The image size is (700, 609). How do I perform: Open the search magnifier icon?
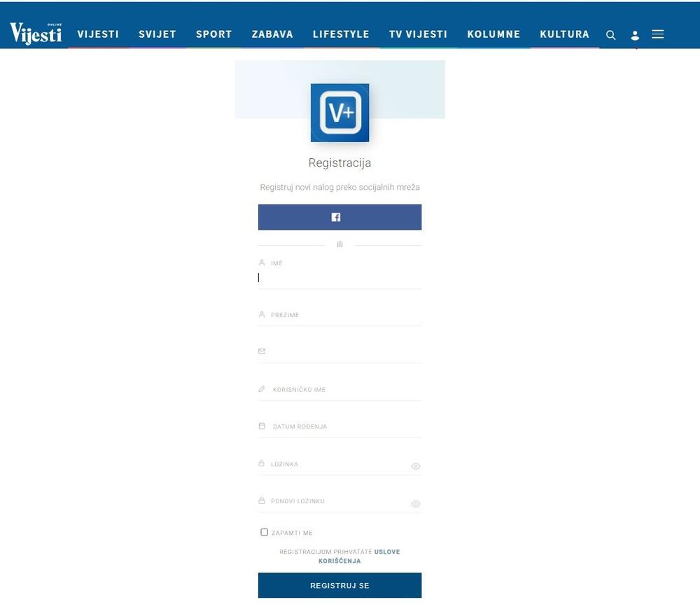point(610,35)
